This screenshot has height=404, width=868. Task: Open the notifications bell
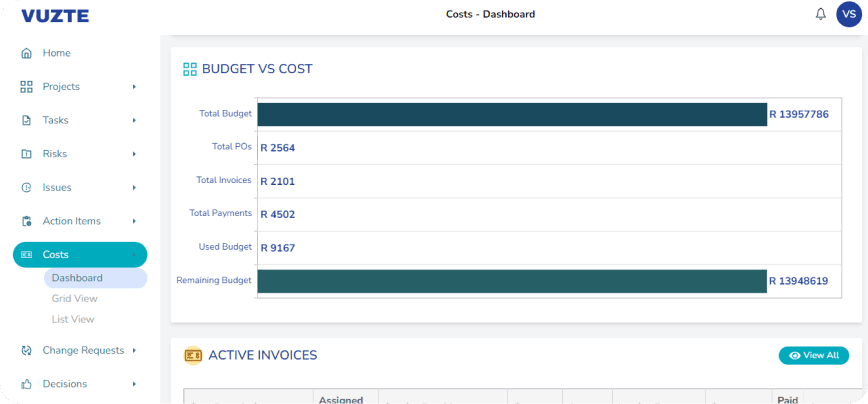(821, 14)
